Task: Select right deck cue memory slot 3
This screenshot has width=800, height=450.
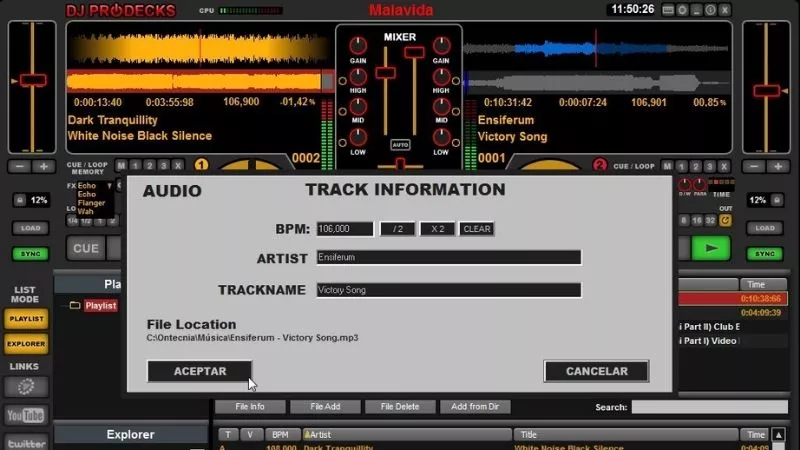Action: 709,166
